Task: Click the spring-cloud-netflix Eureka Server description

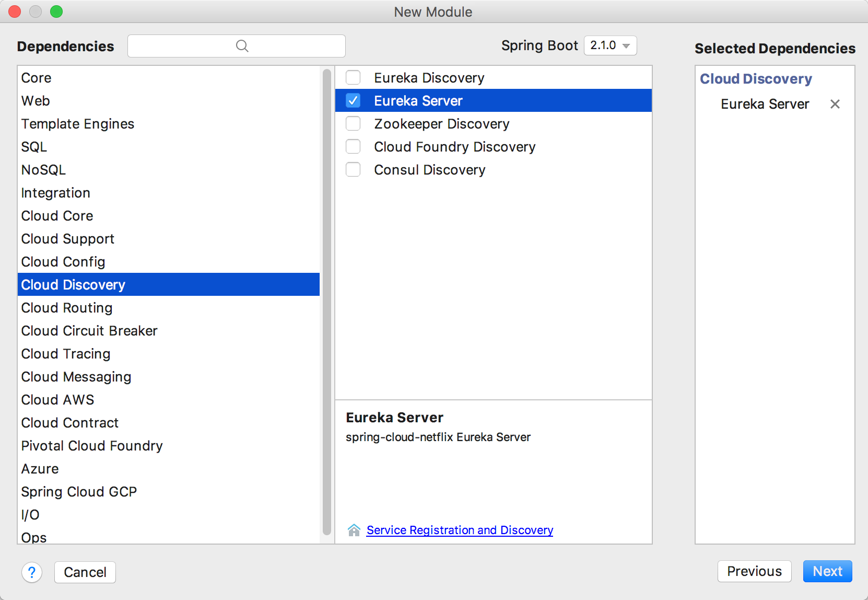Action: coord(438,437)
